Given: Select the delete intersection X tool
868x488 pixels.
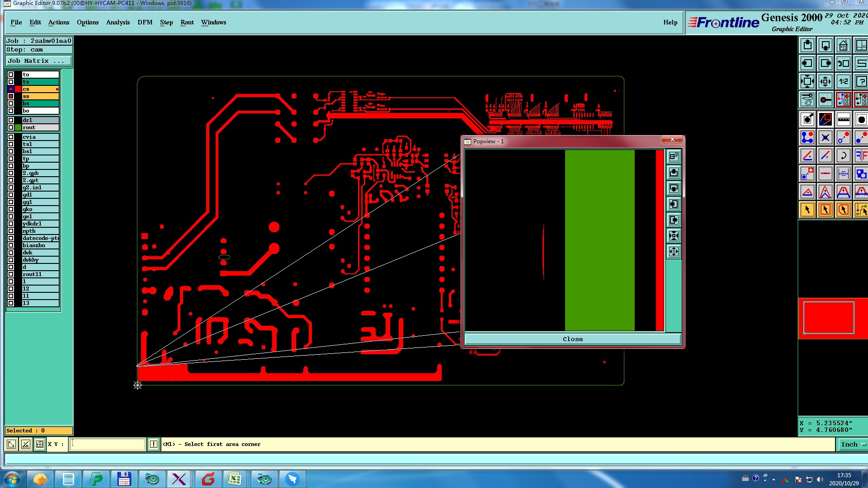Looking at the screenshot, I should 826,137.
